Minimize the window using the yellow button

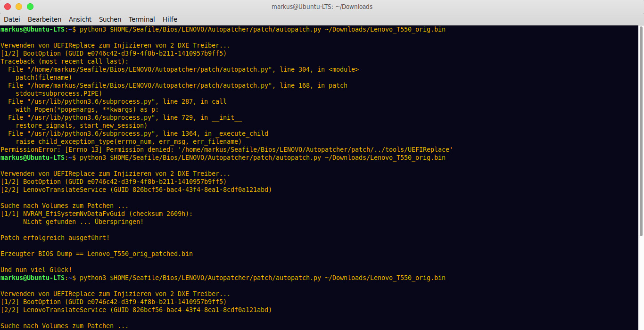click(x=19, y=7)
